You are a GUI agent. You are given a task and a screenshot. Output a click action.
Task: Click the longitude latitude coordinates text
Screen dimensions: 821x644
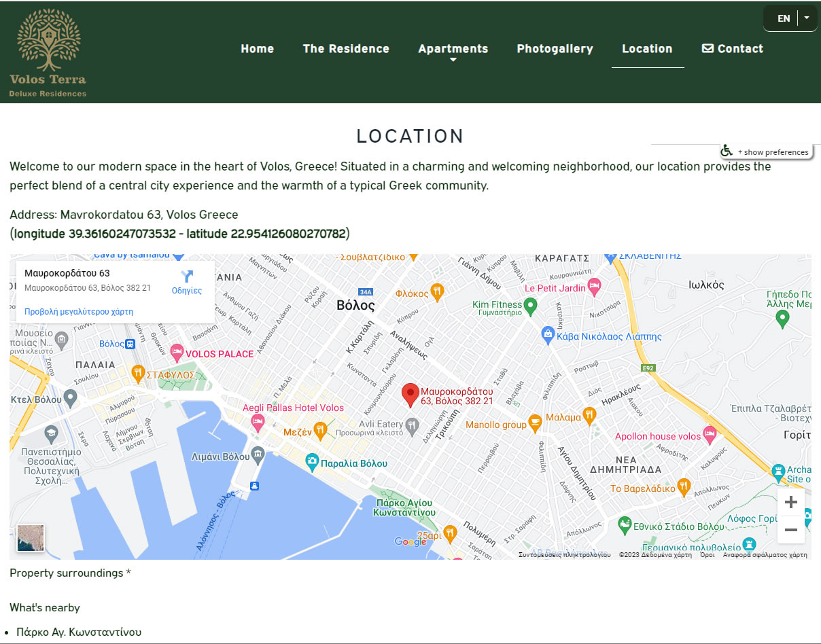pos(179,234)
